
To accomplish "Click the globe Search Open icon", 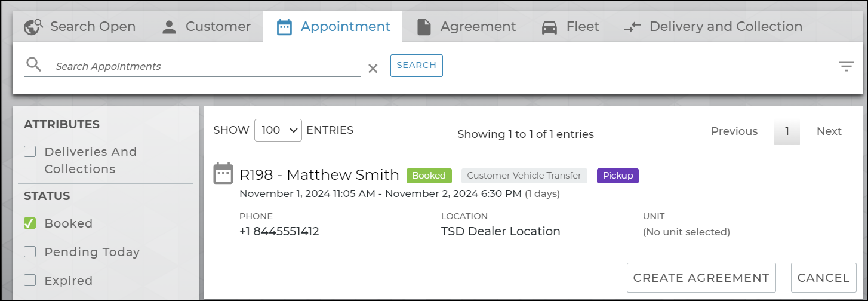I will [x=33, y=27].
